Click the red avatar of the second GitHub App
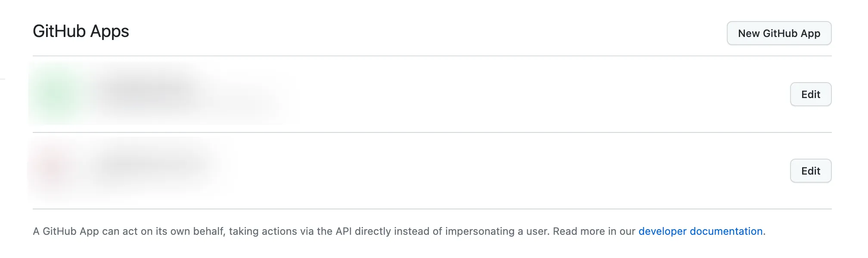 point(50,168)
